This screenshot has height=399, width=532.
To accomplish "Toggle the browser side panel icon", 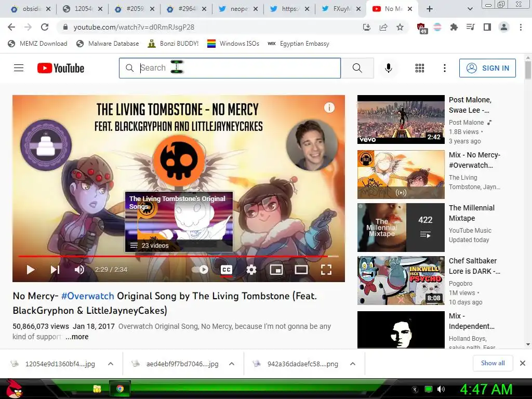I will pos(487,27).
